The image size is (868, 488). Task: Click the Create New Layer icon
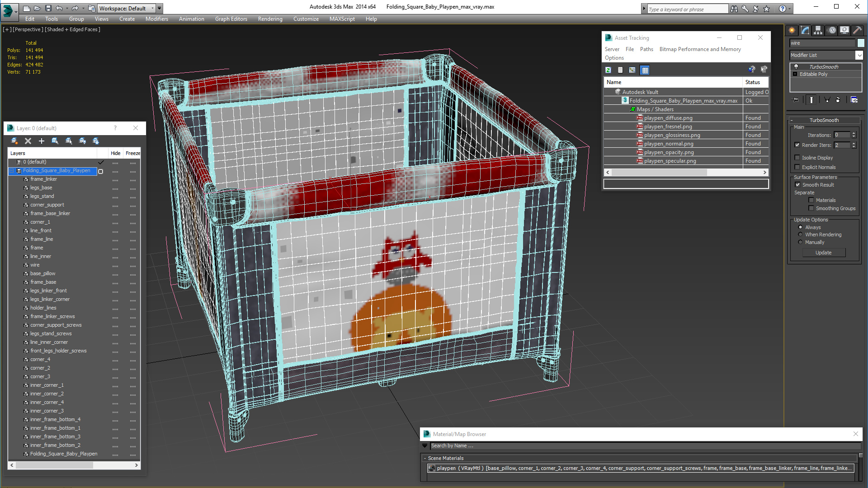[x=14, y=141]
